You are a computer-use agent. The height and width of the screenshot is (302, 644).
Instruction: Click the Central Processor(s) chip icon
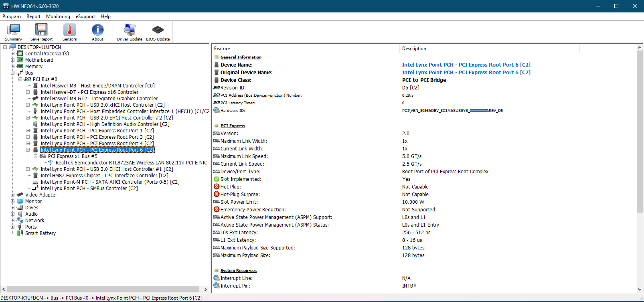(20, 54)
